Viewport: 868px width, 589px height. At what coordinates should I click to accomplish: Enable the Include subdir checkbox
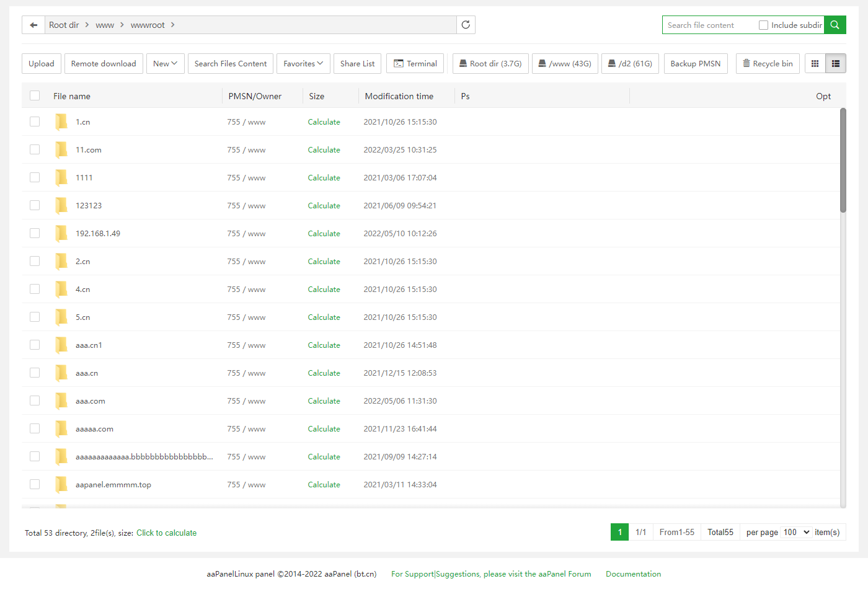tap(763, 25)
